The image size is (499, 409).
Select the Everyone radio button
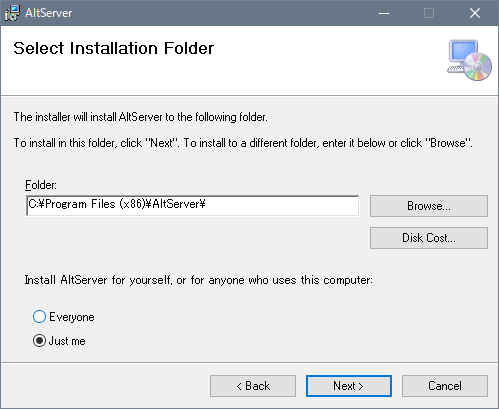tap(39, 317)
